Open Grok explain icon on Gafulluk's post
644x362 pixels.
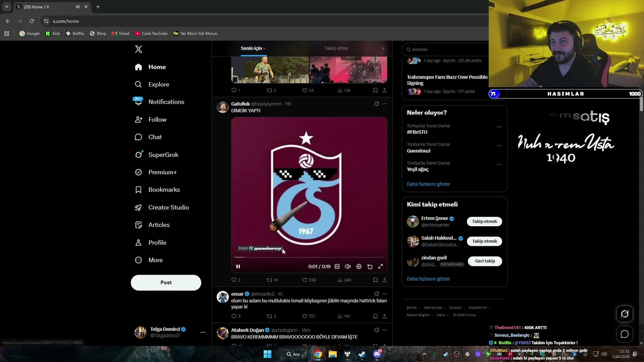[376, 104]
